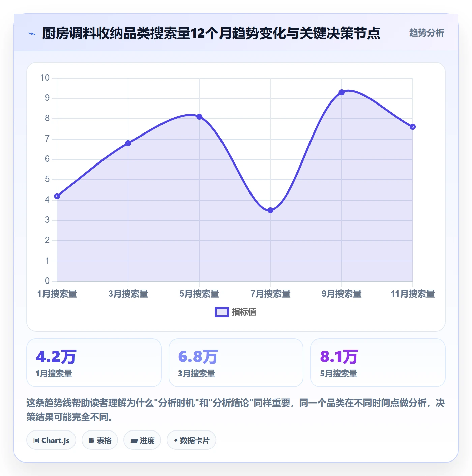The image size is (472, 476).
Task: Click the square icon in the Chart.js chip
Action: (x=36, y=440)
